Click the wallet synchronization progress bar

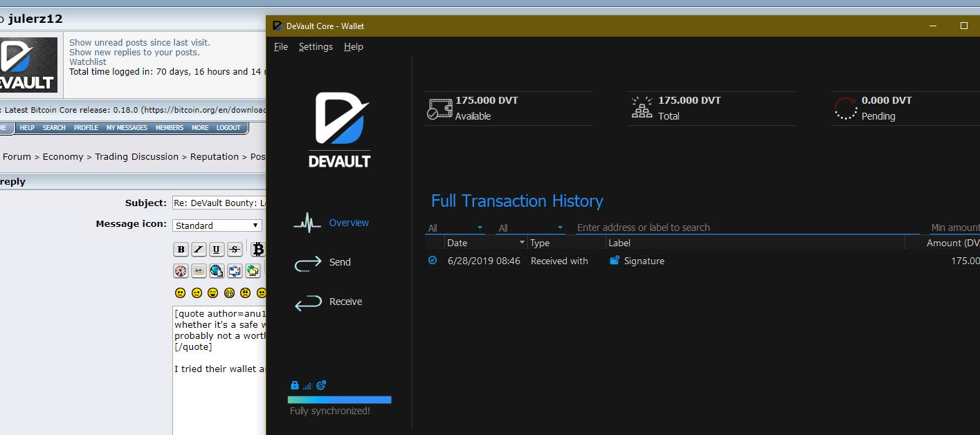339,400
